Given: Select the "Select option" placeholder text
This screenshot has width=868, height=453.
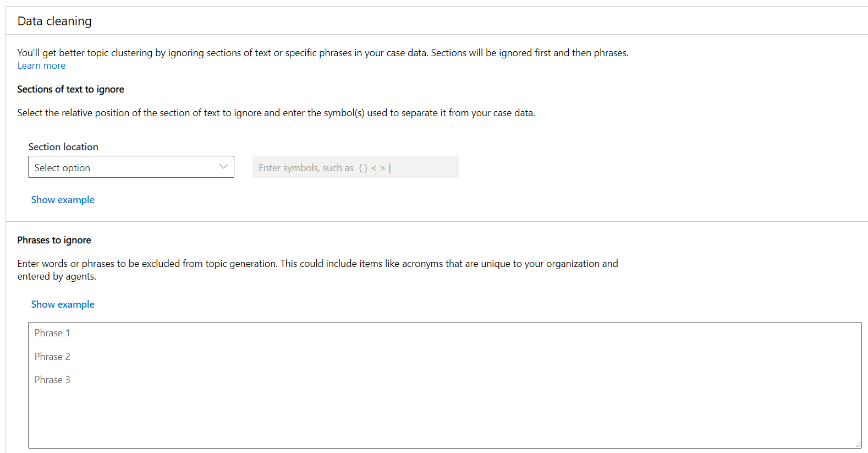Looking at the screenshot, I should (62, 167).
